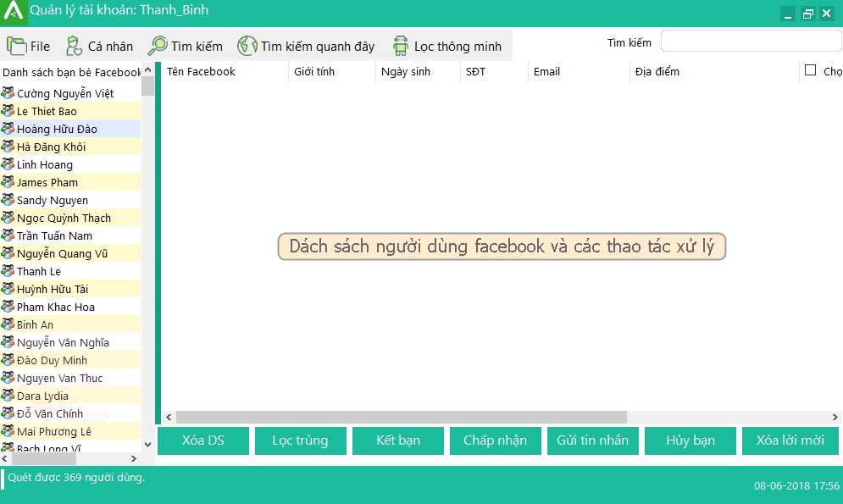This screenshot has width=843, height=504.
Task: Click friend list scroll up arrow
Action: (148, 69)
